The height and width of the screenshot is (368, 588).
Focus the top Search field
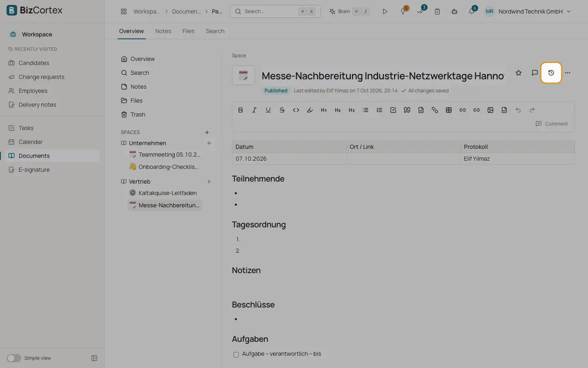tap(275, 11)
